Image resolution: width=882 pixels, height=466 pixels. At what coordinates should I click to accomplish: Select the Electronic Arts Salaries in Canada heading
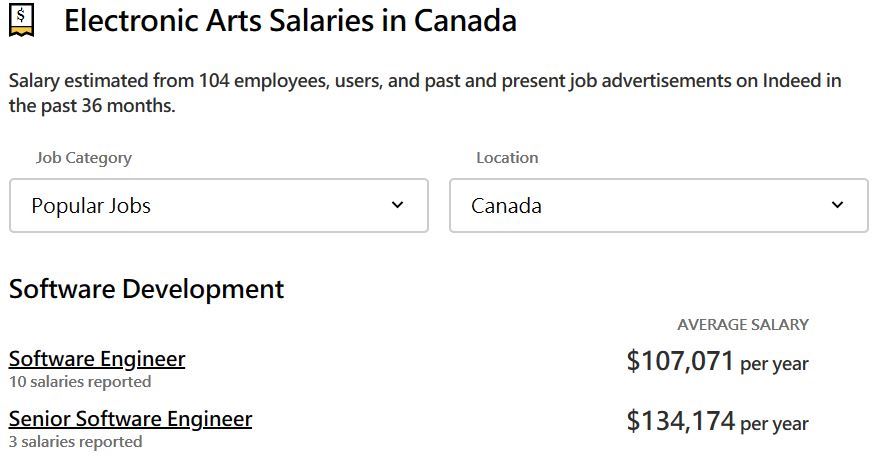pyautogui.click(x=290, y=21)
